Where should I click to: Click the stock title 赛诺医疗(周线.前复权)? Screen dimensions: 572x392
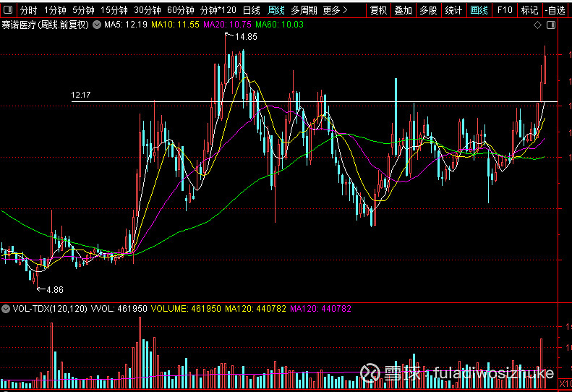(46, 25)
